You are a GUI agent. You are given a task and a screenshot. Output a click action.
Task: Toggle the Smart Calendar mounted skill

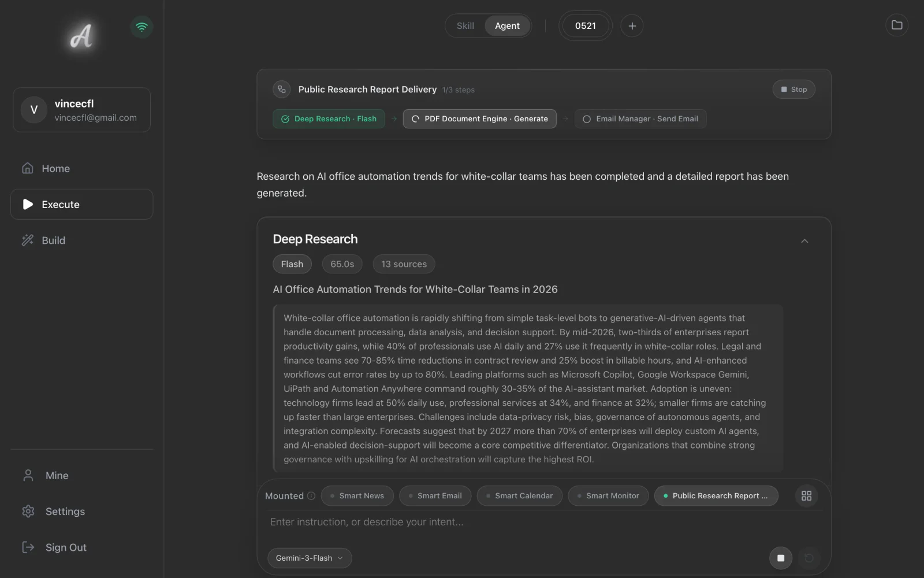pyautogui.click(x=519, y=496)
